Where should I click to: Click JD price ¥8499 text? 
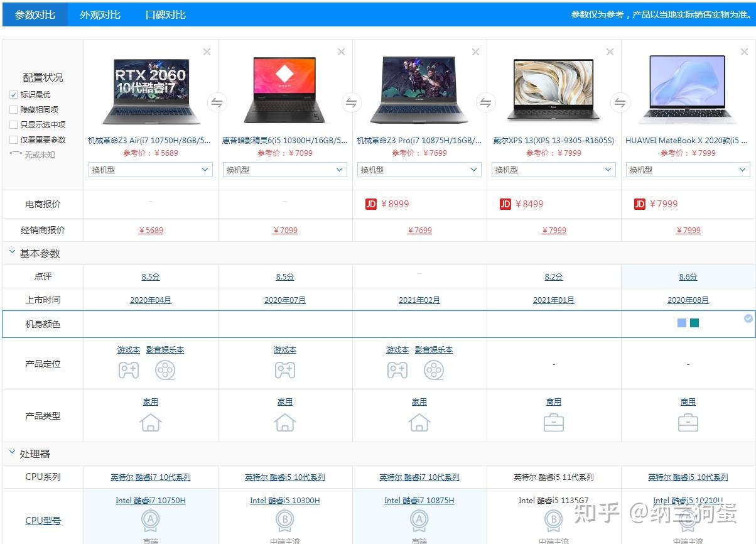529,204
